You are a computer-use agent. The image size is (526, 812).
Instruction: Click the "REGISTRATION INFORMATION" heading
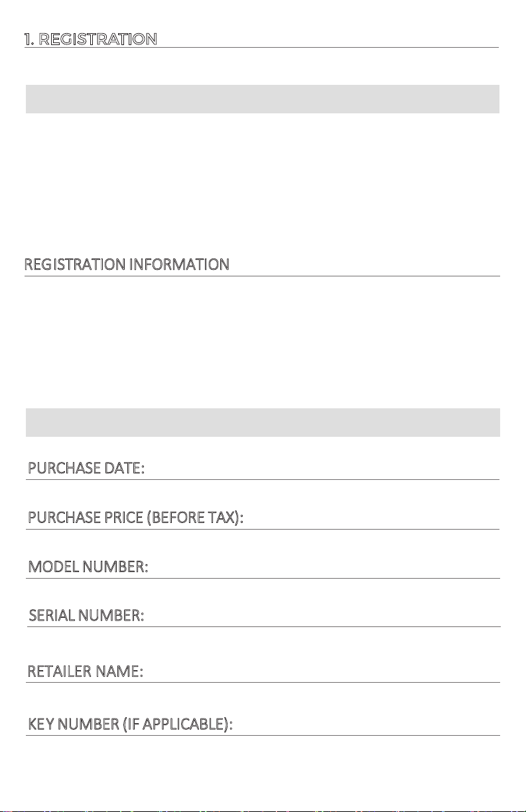(x=127, y=265)
